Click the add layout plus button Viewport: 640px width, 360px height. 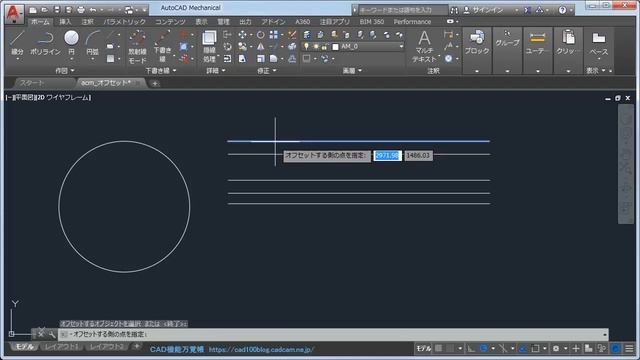[136, 347]
